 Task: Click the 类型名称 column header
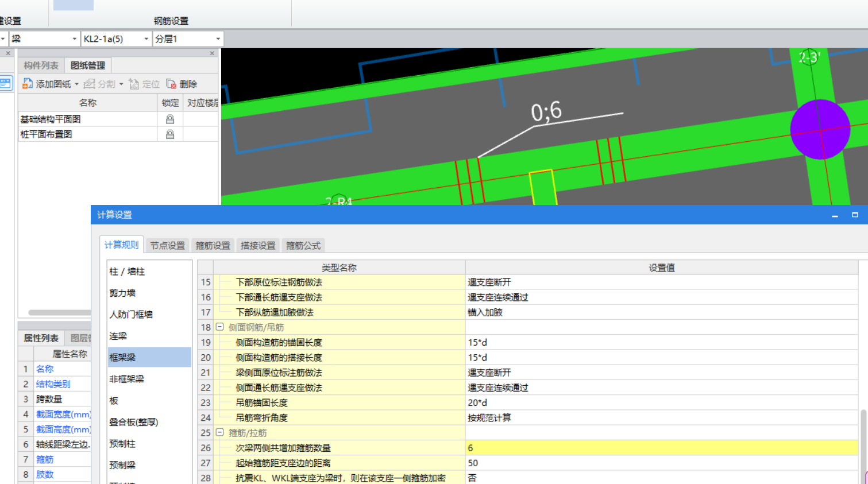(x=339, y=268)
